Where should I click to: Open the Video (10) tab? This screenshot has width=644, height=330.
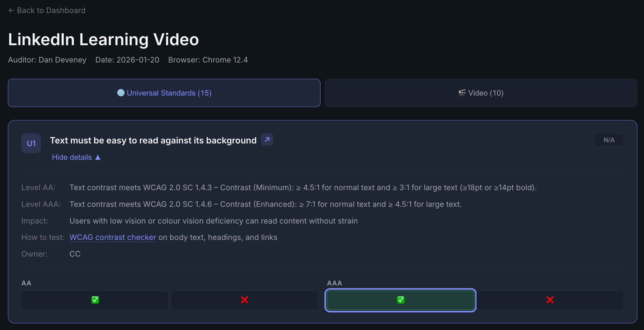pyautogui.click(x=481, y=93)
